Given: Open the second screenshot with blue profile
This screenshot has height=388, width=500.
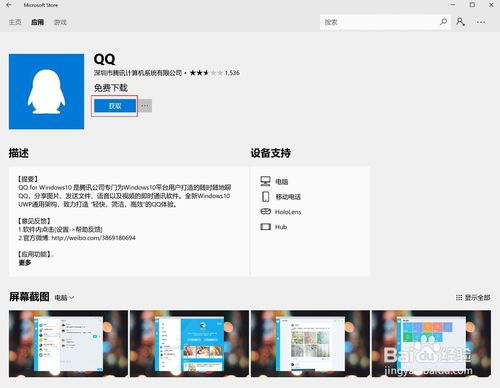Looking at the screenshot, I should 189,344.
